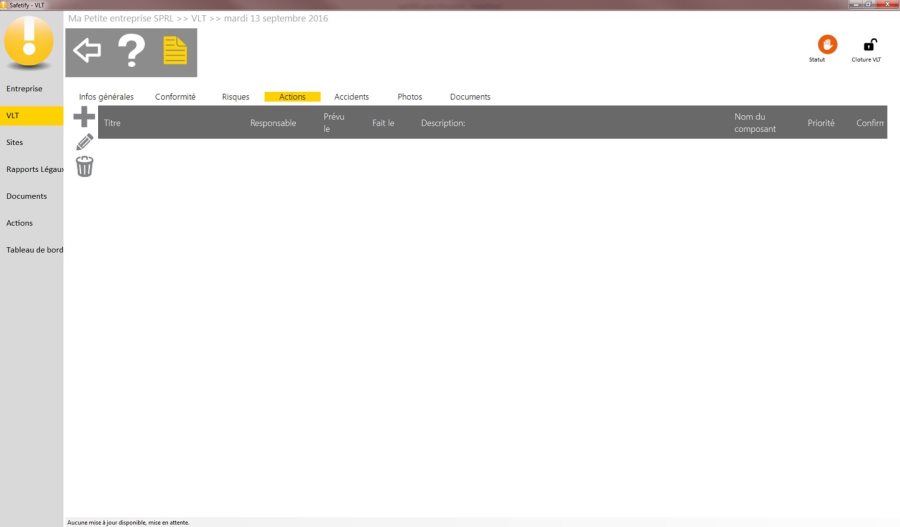
Task: Switch to the Infos générales tab
Action: [106, 97]
